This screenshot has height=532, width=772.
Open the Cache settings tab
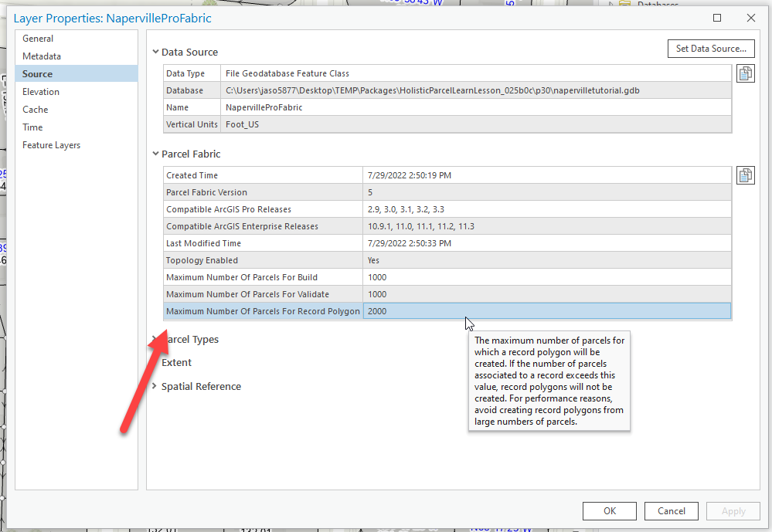(34, 109)
